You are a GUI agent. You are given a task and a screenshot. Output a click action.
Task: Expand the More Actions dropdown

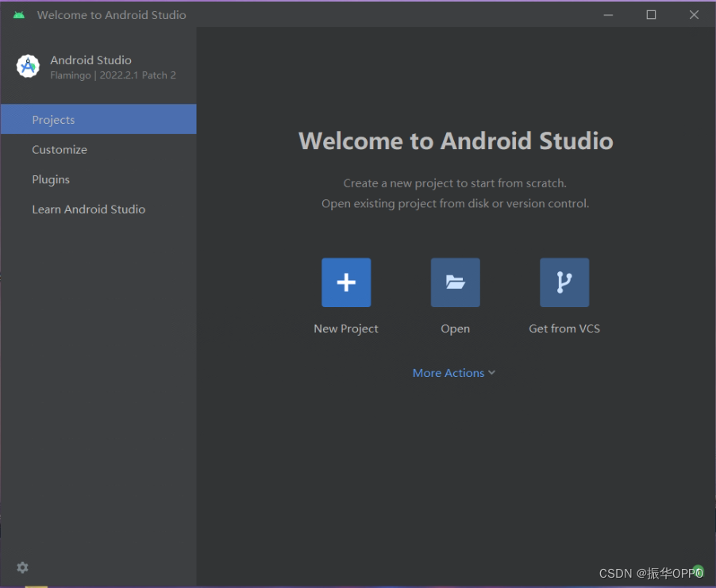click(x=454, y=373)
